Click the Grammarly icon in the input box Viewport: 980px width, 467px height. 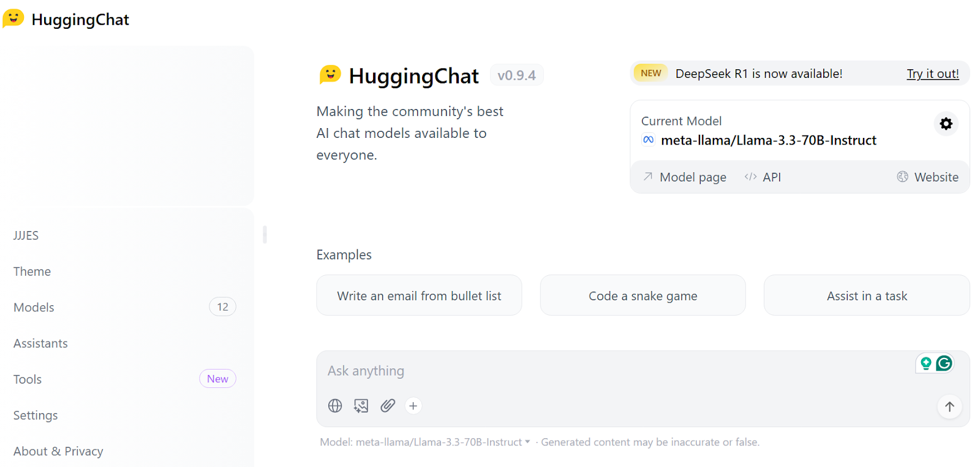pyautogui.click(x=944, y=363)
